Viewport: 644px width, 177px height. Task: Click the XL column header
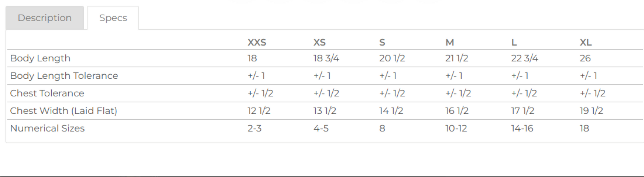pos(586,42)
